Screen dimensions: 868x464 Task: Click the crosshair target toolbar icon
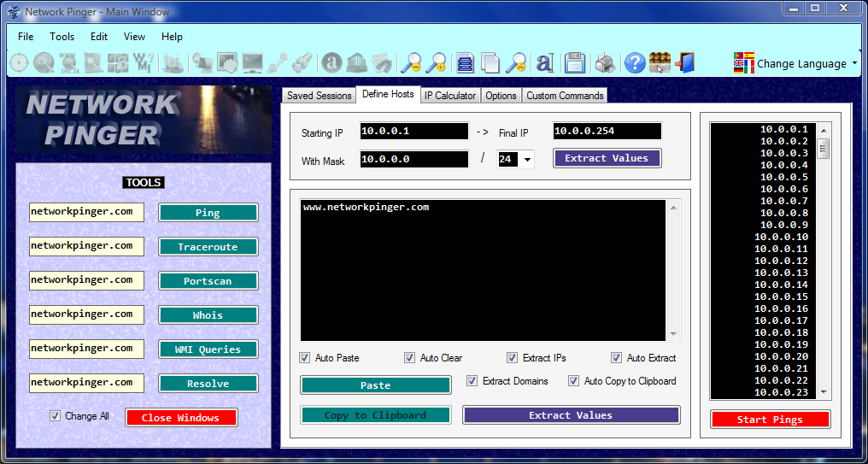(19, 62)
